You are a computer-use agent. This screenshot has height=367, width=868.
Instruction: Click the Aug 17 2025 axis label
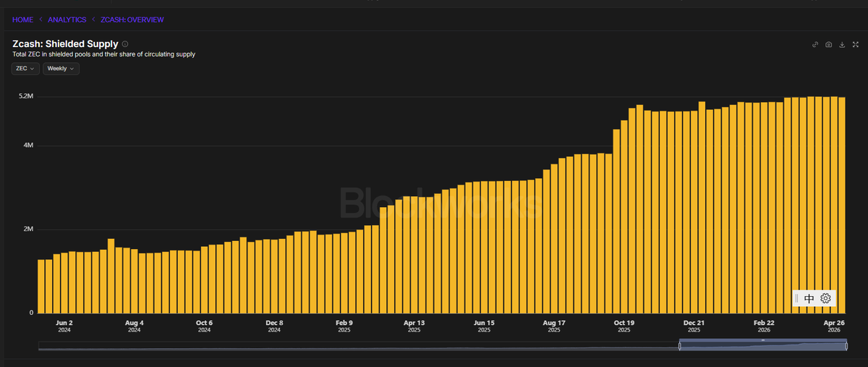554,326
